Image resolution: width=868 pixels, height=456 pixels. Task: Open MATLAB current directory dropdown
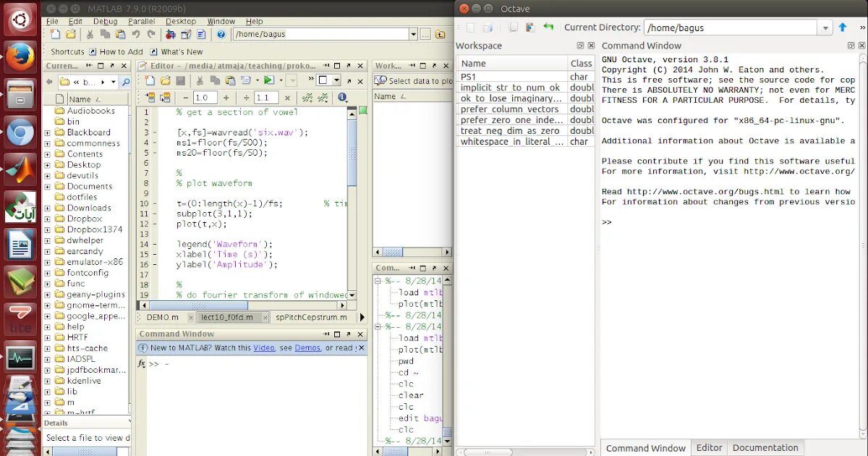tap(413, 34)
